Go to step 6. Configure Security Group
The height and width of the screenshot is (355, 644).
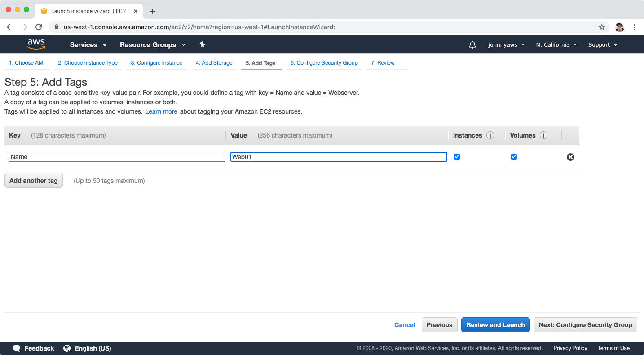pyautogui.click(x=324, y=63)
